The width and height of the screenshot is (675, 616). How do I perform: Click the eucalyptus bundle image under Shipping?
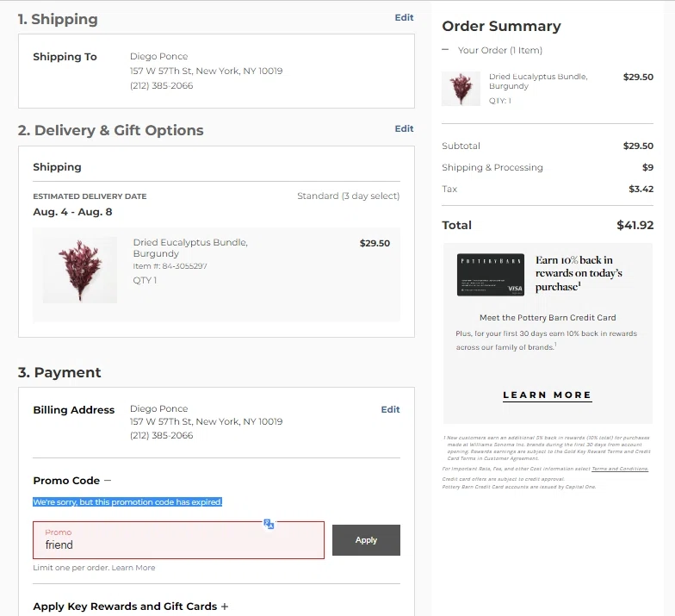pos(80,271)
